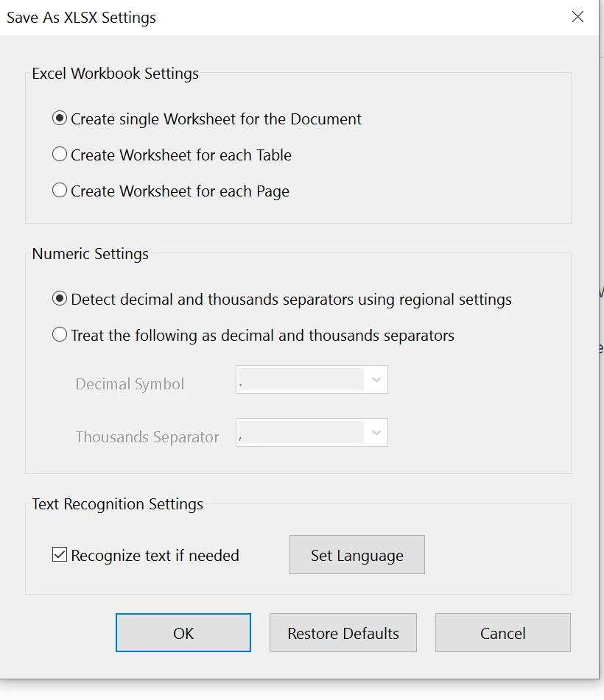Close the dialog with the X icon
The width and height of the screenshot is (604, 700).
577,17
